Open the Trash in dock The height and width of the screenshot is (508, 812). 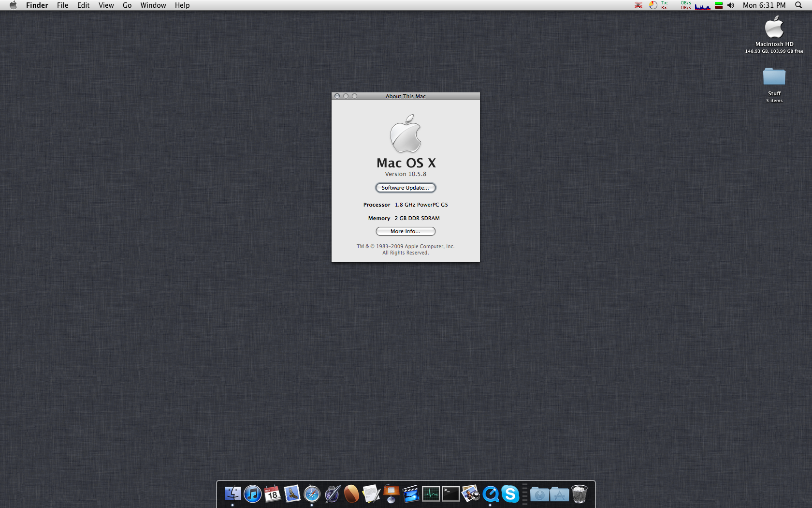click(579, 494)
